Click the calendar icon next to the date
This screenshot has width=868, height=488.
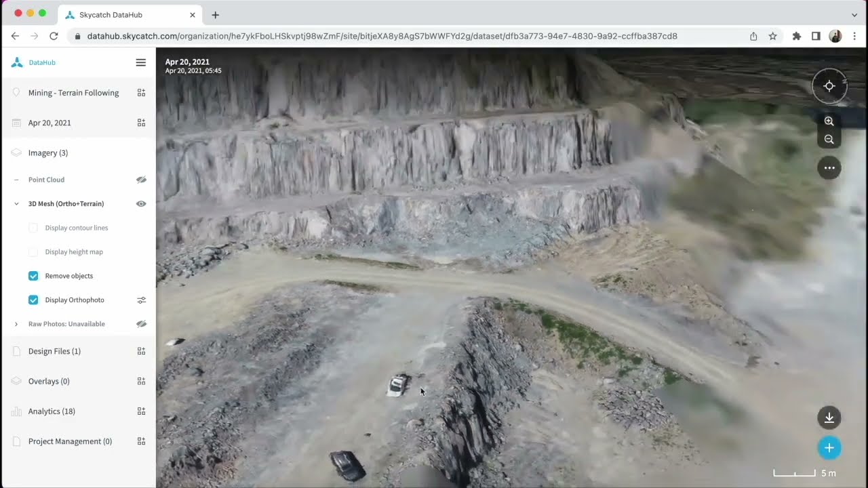16,123
